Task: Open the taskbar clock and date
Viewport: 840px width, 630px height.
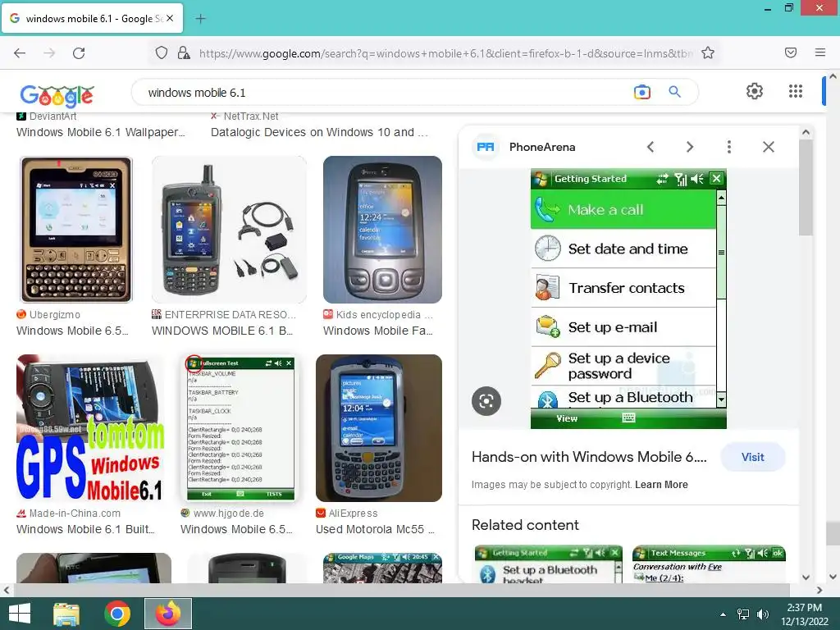Action: point(804,614)
